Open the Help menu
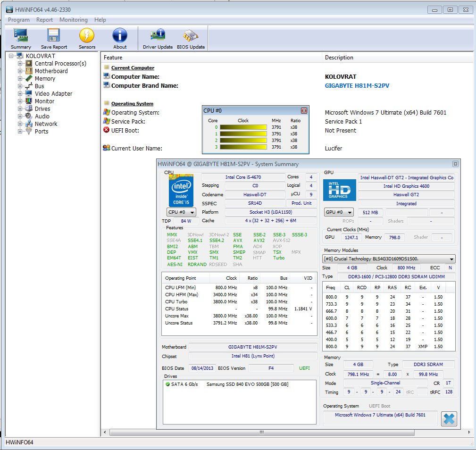This screenshot has height=450, width=476. (x=100, y=20)
